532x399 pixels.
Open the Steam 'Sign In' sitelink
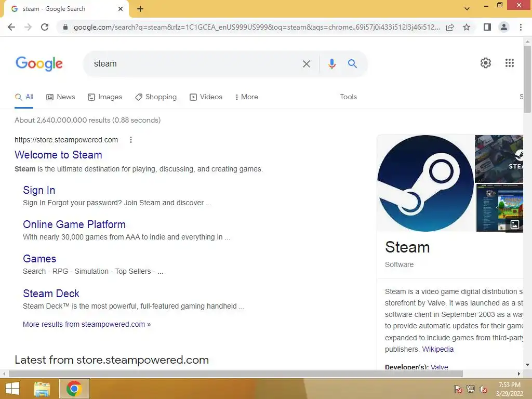39,190
